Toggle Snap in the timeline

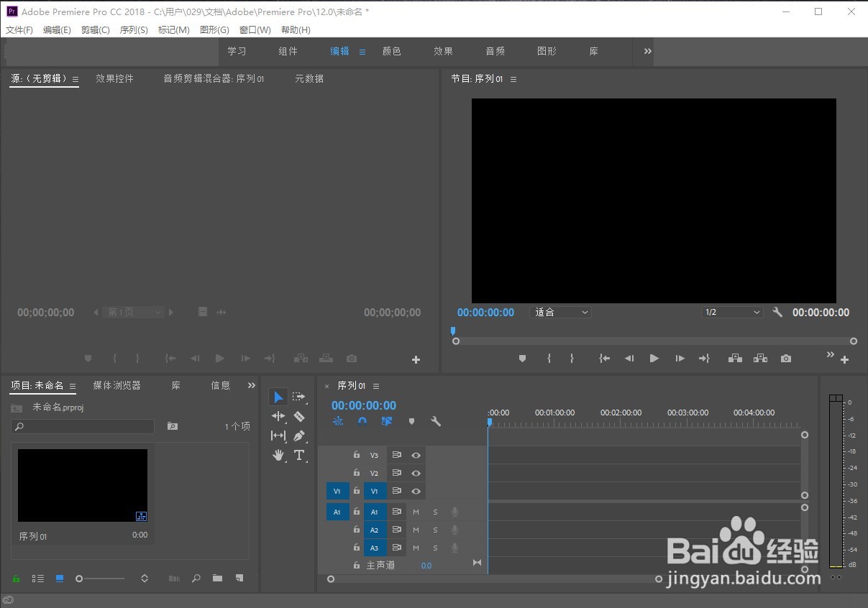[362, 422]
